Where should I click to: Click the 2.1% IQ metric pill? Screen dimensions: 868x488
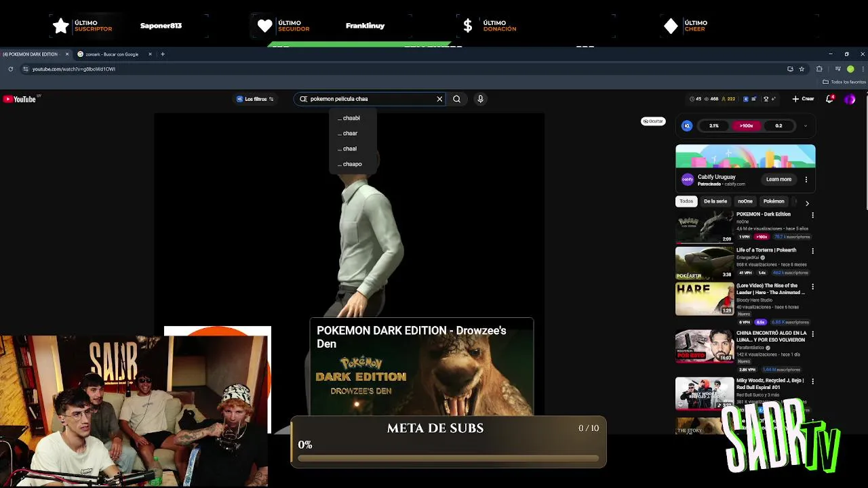tap(713, 125)
